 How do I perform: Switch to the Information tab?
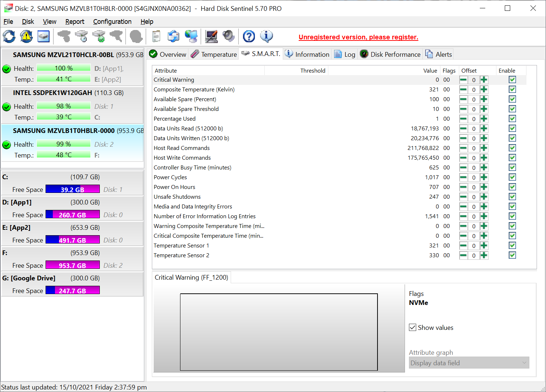[307, 54]
